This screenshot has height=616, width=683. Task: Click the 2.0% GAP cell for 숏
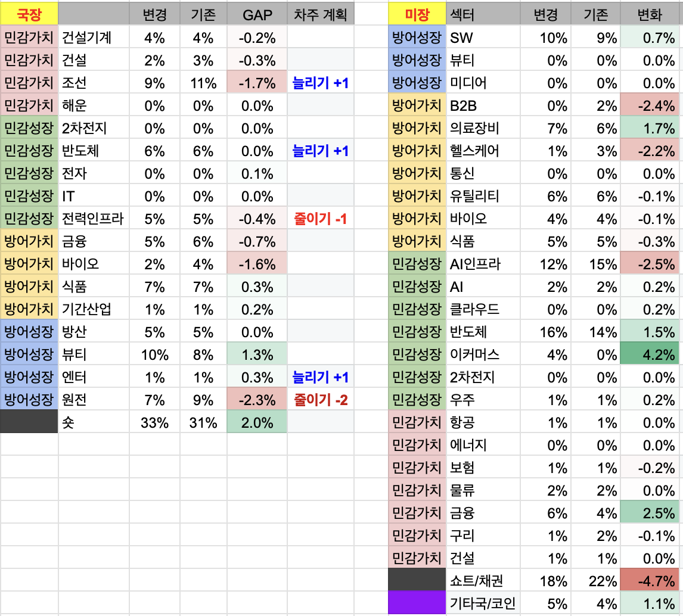(257, 422)
